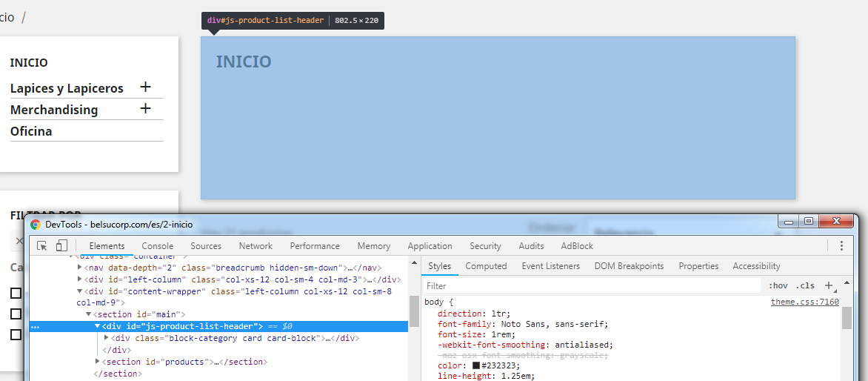Image resolution: width=868 pixels, height=381 pixels.
Task: Collapse the content-wrapper div node
Action: 80,291
